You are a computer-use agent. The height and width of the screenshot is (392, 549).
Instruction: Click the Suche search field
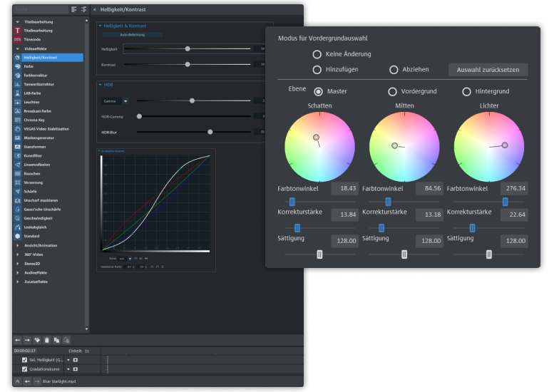coord(41,9)
